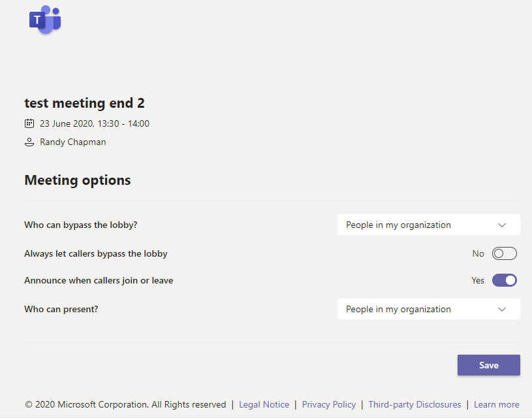Disable the "Announce when callers join or leave" toggle
Viewport: 532px width, 418px height.
click(x=504, y=280)
